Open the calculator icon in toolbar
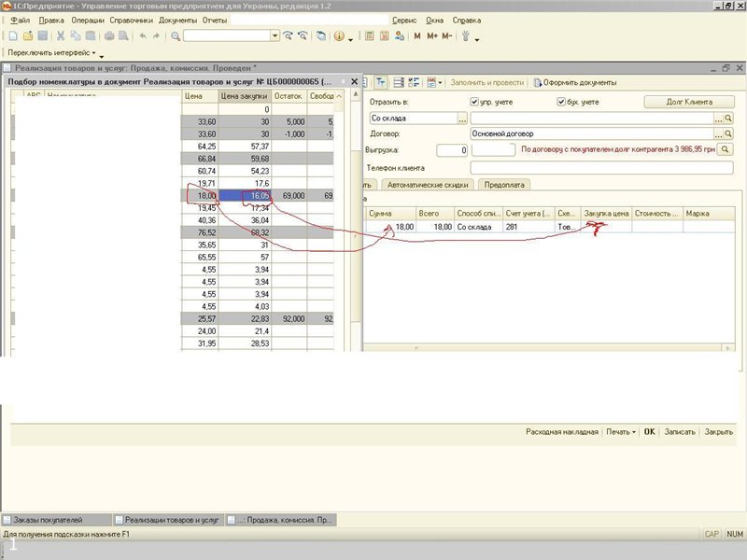747x560 pixels. coord(370,36)
